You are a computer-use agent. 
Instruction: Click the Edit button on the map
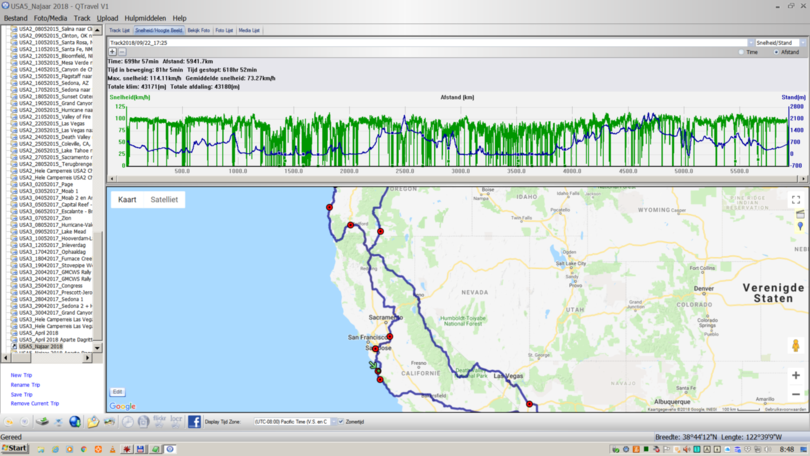(x=117, y=392)
